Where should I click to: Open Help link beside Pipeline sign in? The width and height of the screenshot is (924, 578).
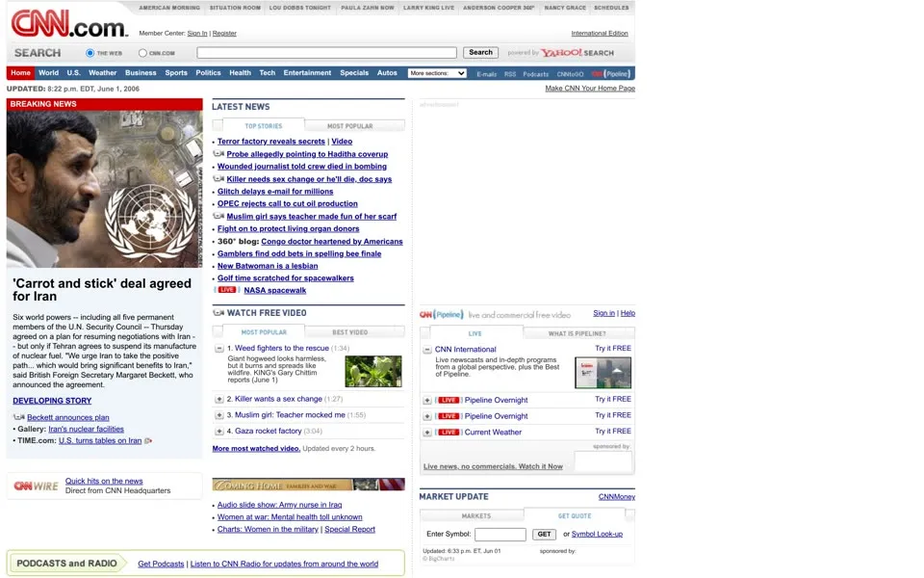click(628, 313)
